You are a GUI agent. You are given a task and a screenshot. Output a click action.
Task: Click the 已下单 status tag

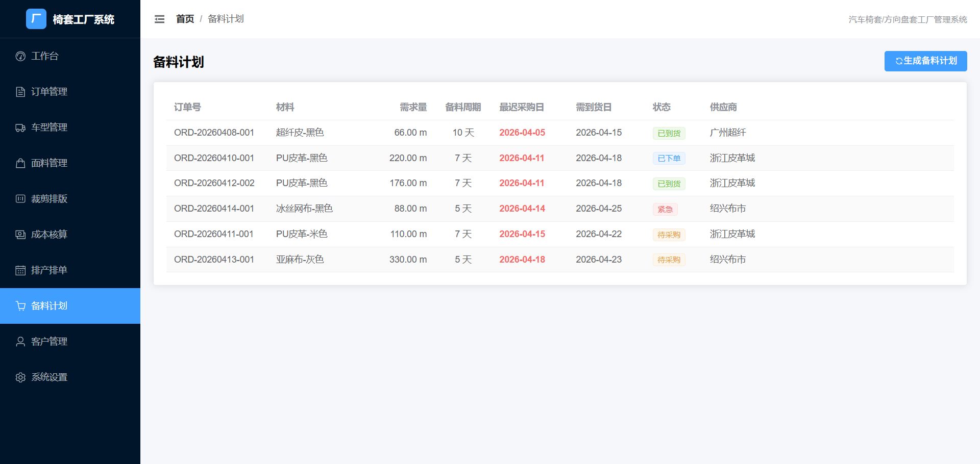click(669, 158)
